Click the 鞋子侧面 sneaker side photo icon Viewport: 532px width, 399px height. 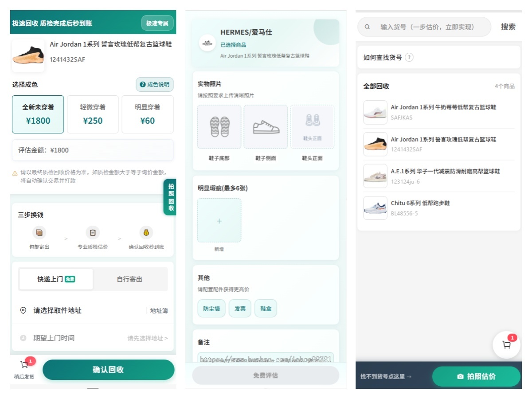coord(266,126)
